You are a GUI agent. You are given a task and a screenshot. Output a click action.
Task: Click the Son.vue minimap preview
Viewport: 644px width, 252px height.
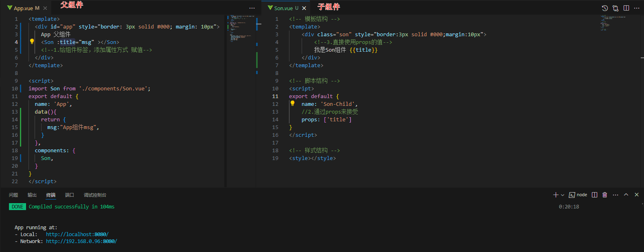pyautogui.click(x=613, y=22)
